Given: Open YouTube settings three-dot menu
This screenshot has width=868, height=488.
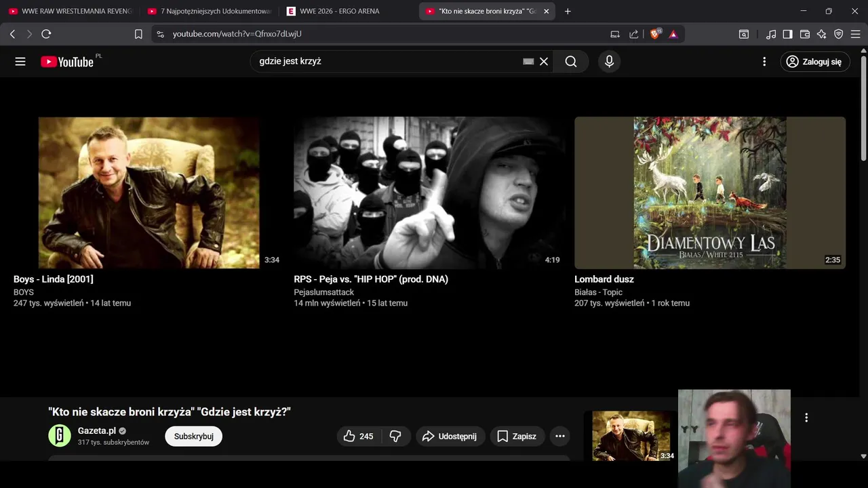Looking at the screenshot, I should point(764,62).
